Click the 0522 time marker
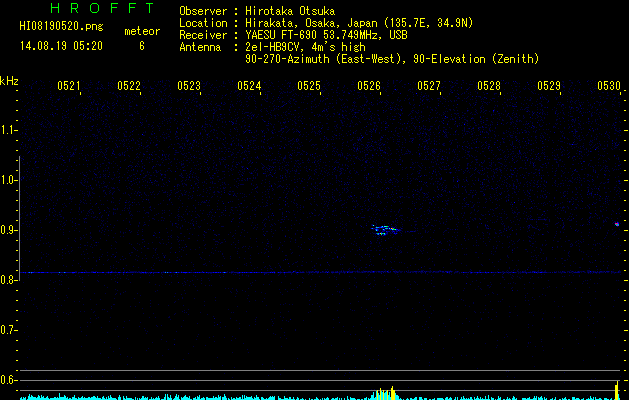Image resolution: width=629 pixels, height=400 pixels. coord(129,86)
